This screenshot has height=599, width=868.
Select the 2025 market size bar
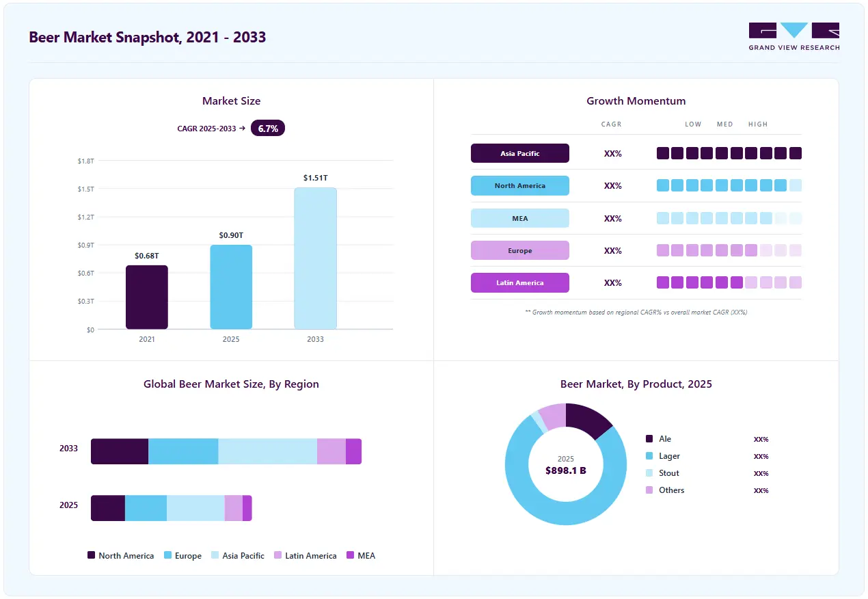coord(231,287)
